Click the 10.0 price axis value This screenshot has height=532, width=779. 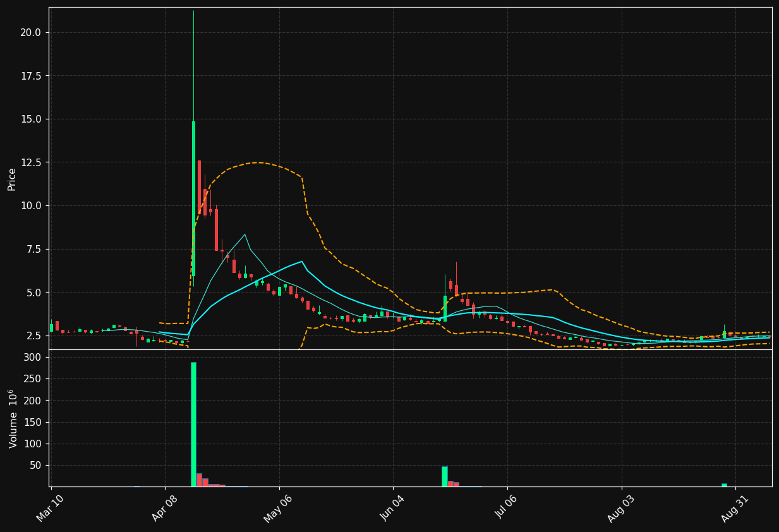(x=30, y=206)
